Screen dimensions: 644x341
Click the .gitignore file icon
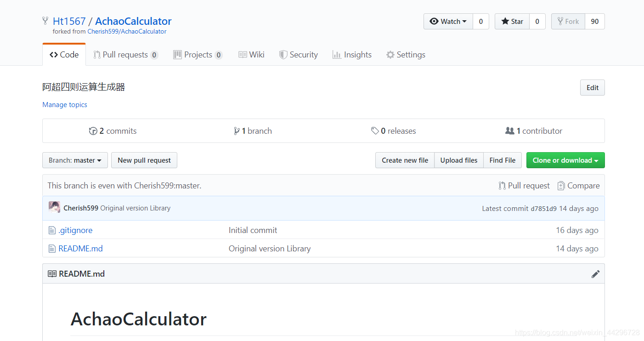tap(52, 230)
